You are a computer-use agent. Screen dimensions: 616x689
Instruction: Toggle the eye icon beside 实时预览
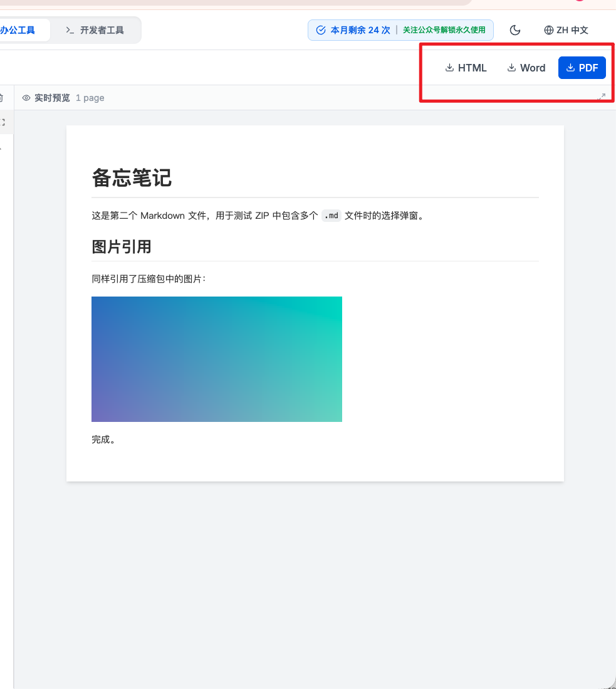[26, 98]
